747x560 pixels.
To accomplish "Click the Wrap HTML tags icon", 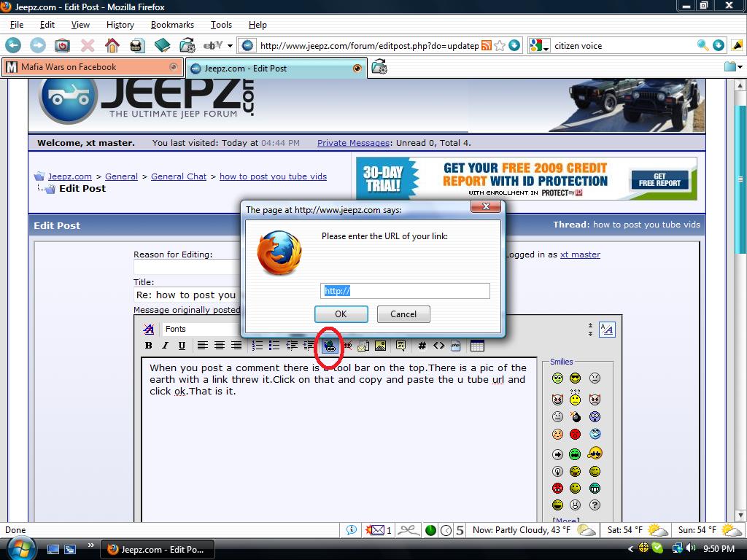I will [x=438, y=346].
